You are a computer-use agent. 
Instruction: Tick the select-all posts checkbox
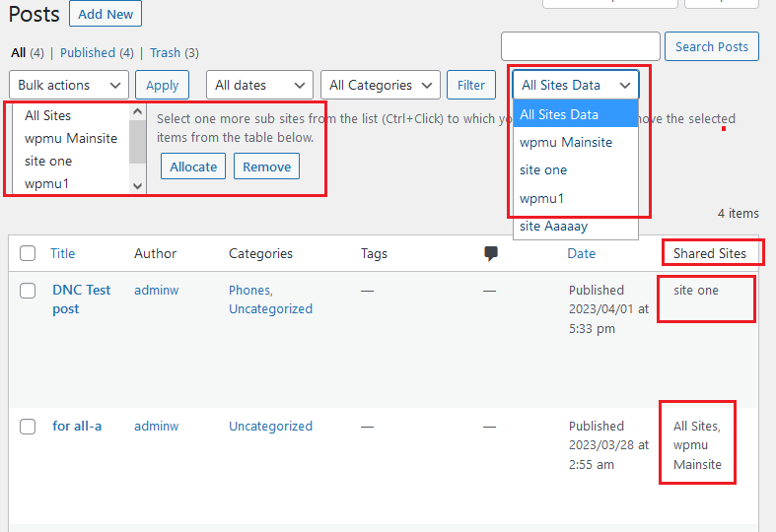28,253
